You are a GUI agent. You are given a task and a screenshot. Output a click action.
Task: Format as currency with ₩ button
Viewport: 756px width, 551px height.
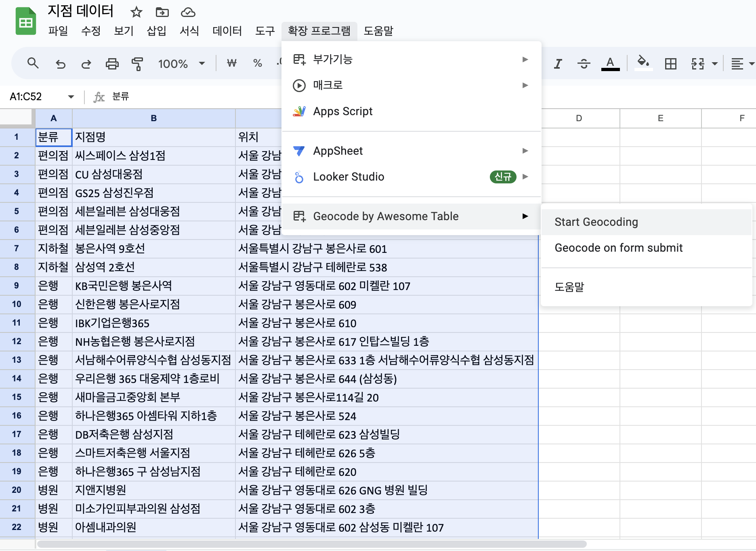pyautogui.click(x=232, y=63)
